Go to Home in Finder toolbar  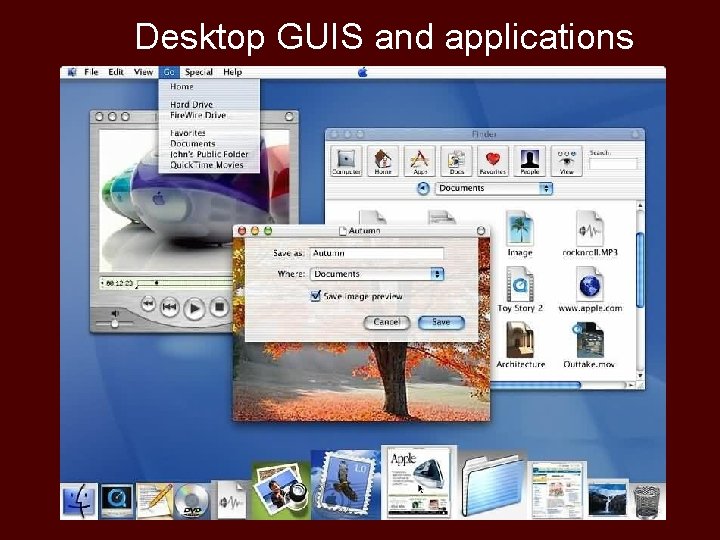(383, 161)
